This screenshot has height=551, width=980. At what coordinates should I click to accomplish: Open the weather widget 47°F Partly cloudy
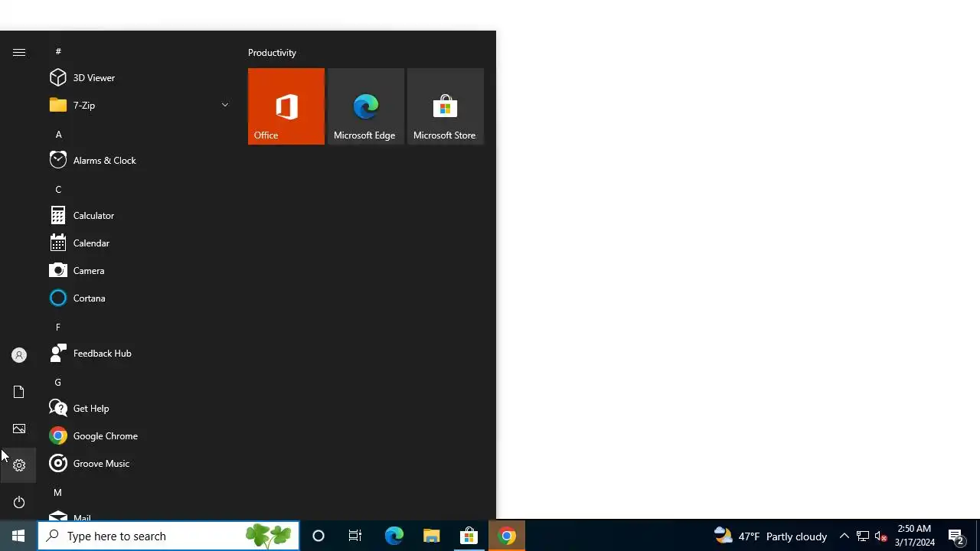click(x=770, y=536)
